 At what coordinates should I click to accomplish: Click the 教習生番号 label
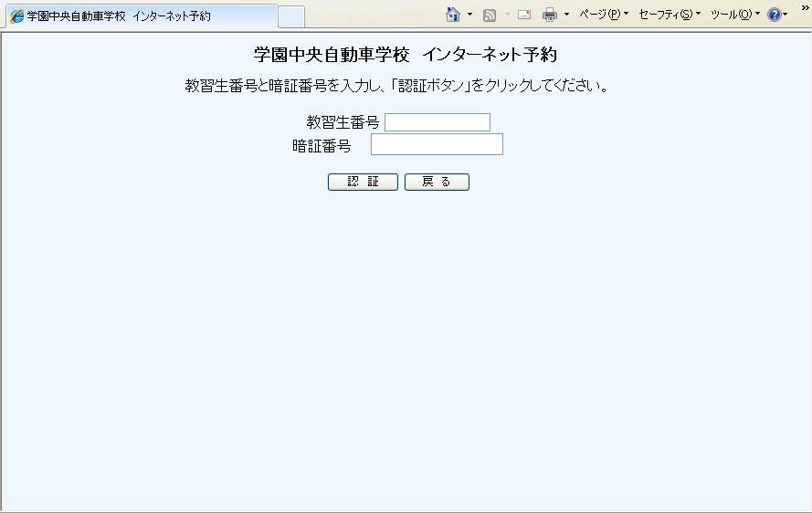click(x=343, y=122)
